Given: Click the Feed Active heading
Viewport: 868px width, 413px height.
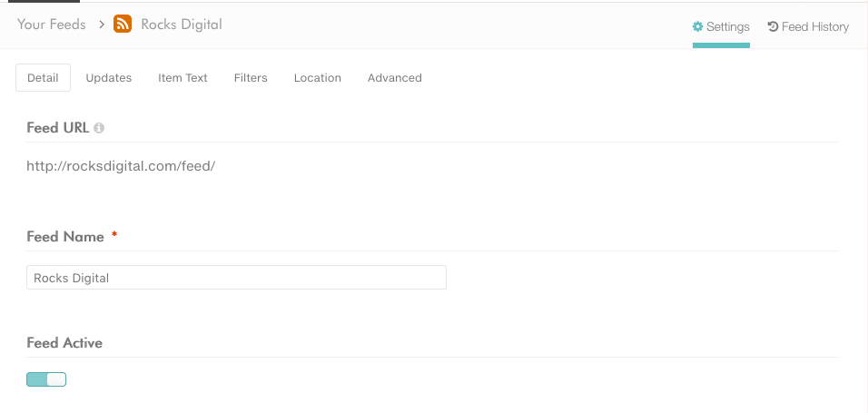Looking at the screenshot, I should point(64,343).
